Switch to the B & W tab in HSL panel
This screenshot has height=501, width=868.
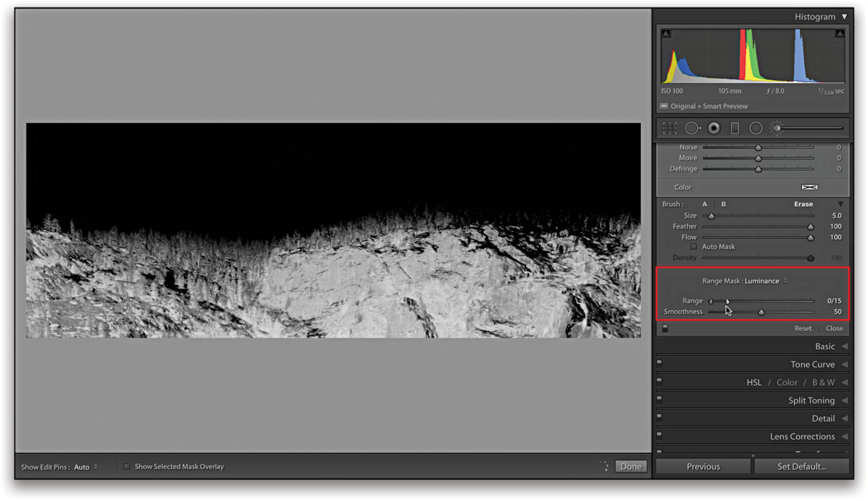pyautogui.click(x=823, y=382)
